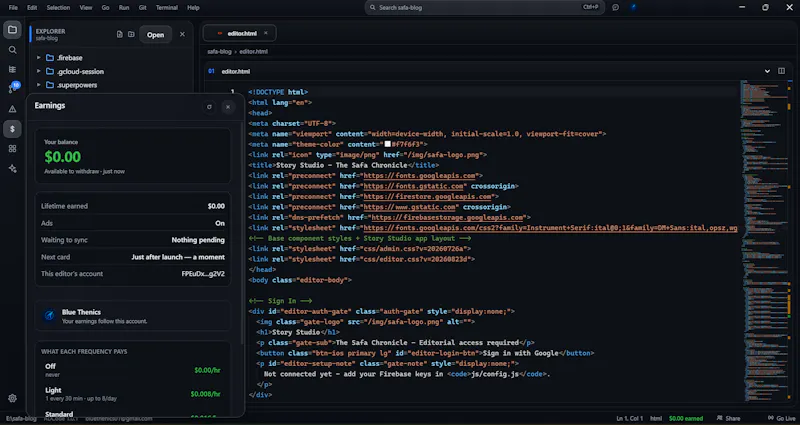Screen dimensions: 800x425
Task: Click the css/admin.css?v=20260726a link
Action: (x=415, y=249)
